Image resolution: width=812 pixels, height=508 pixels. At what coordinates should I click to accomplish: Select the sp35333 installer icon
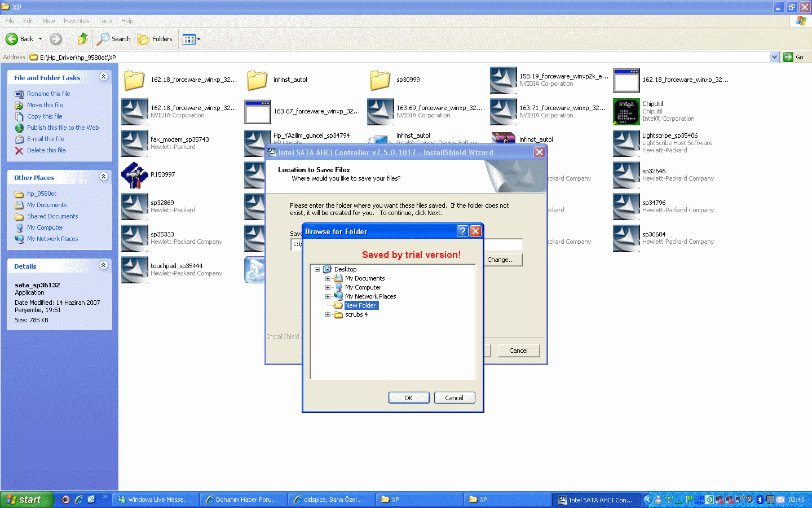(x=134, y=238)
